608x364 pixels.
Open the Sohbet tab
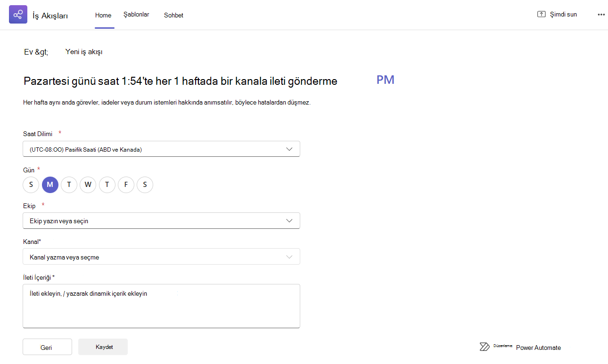pos(173,15)
